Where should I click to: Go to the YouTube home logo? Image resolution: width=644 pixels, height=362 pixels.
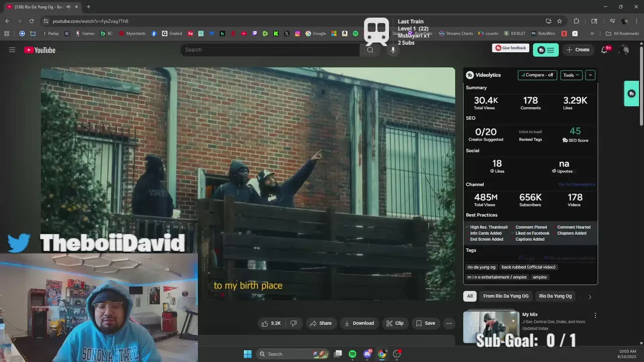point(40,50)
